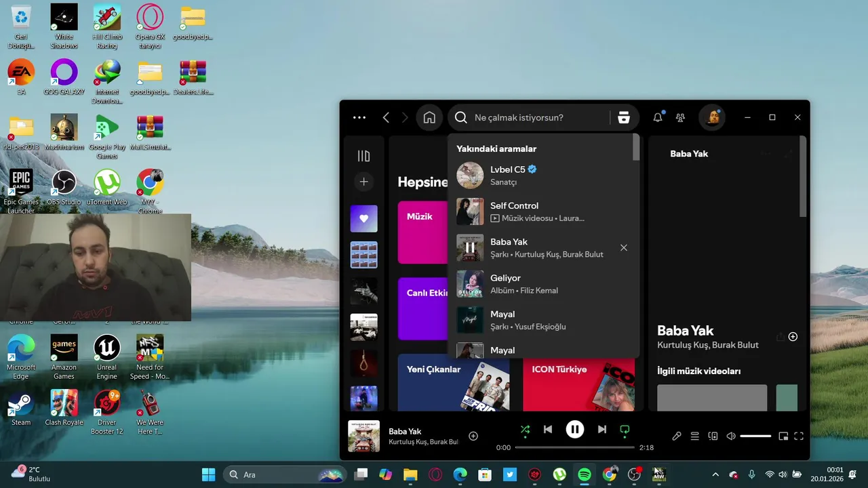Image resolution: width=868 pixels, height=488 pixels.
Task: Open the profile avatar menu
Action: [713, 117]
